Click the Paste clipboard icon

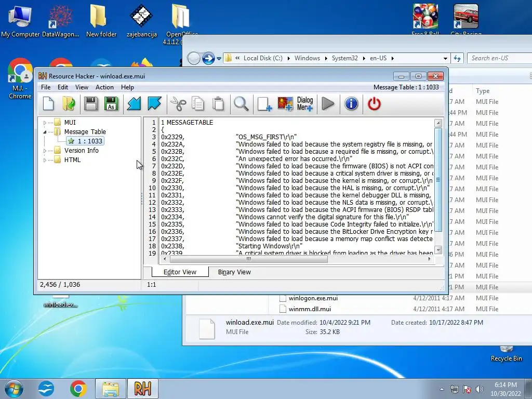[218, 103]
